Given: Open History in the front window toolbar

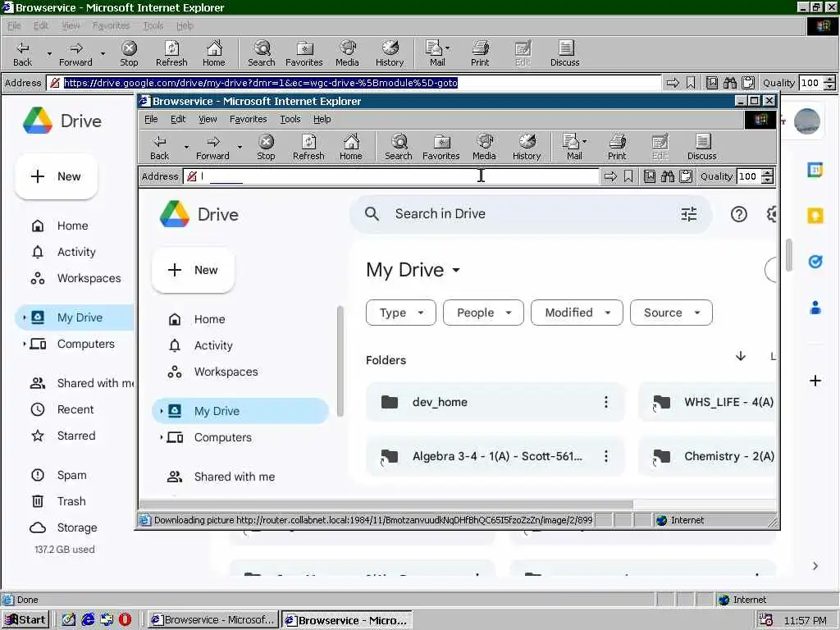Looking at the screenshot, I should 527,148.
